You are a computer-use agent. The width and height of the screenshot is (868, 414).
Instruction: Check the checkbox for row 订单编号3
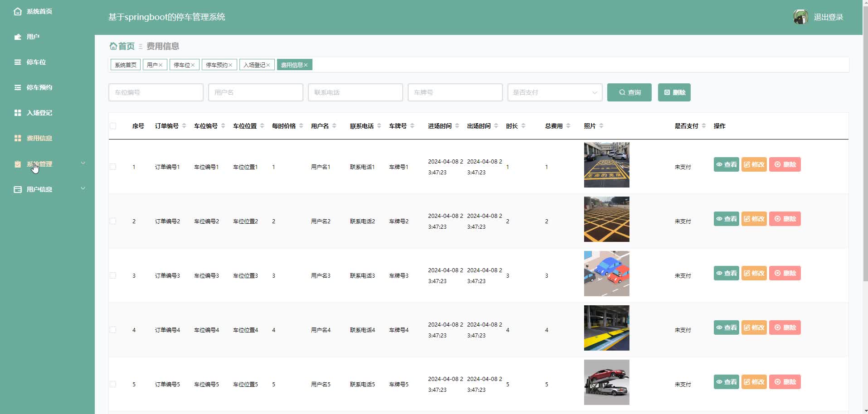pyautogui.click(x=113, y=275)
